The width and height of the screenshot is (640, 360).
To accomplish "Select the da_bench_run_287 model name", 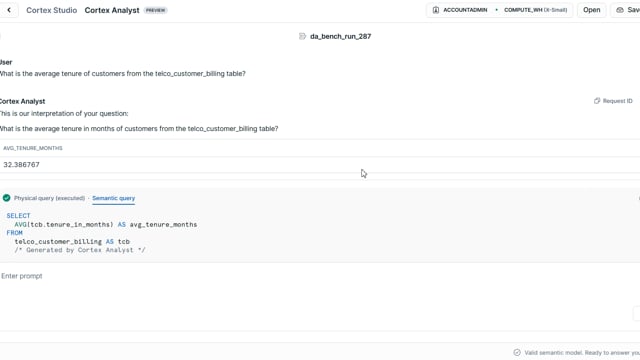I will click(x=340, y=36).
